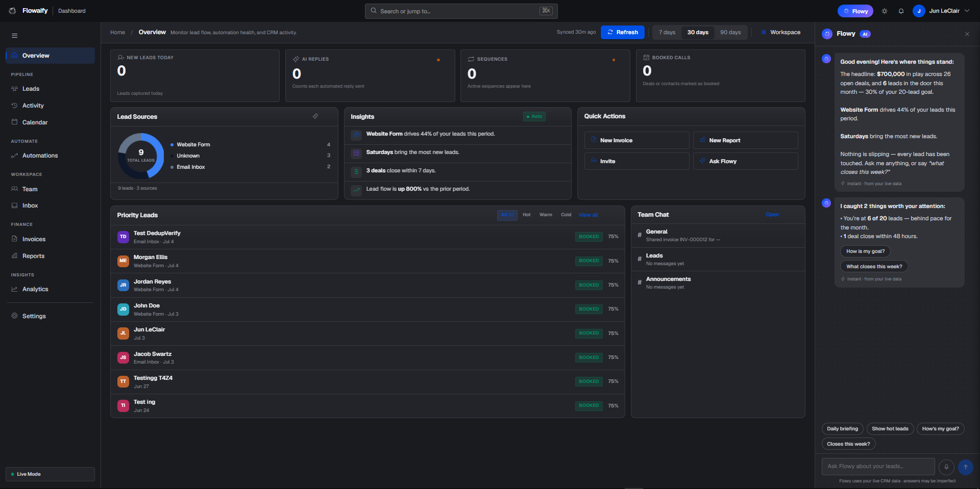Image resolution: width=980 pixels, height=489 pixels.
Task: Click the ME avatar for Morgan Ellis
Action: 123,261
